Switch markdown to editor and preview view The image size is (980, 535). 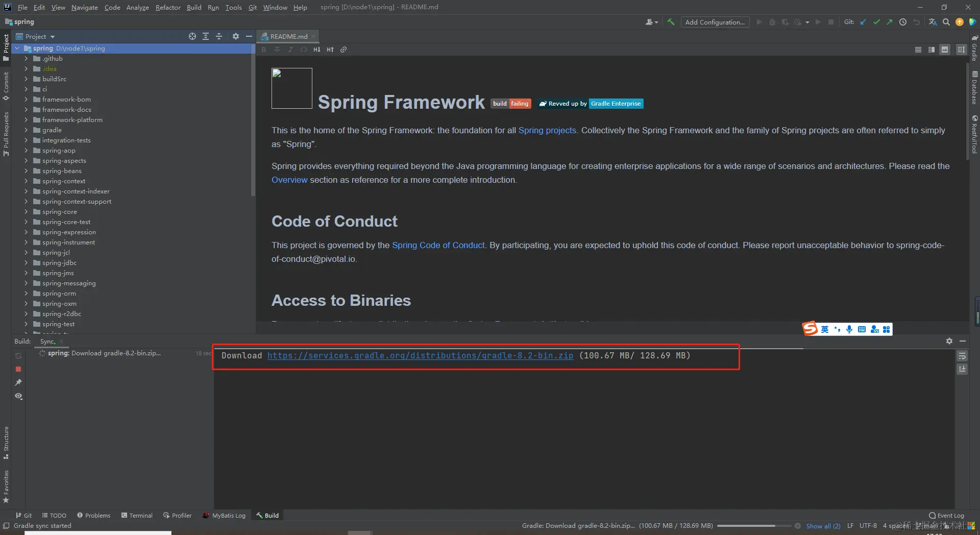(932, 50)
